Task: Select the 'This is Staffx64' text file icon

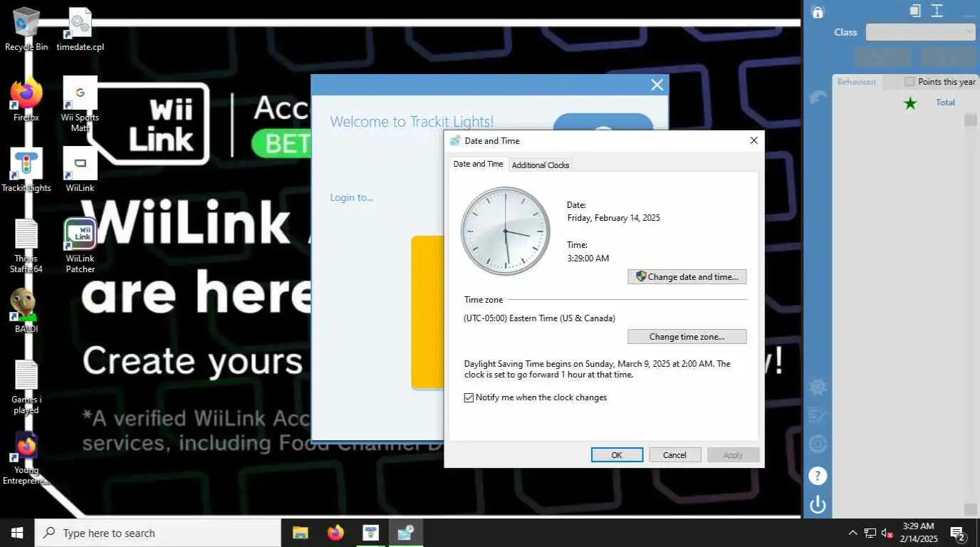Action: [x=26, y=246]
